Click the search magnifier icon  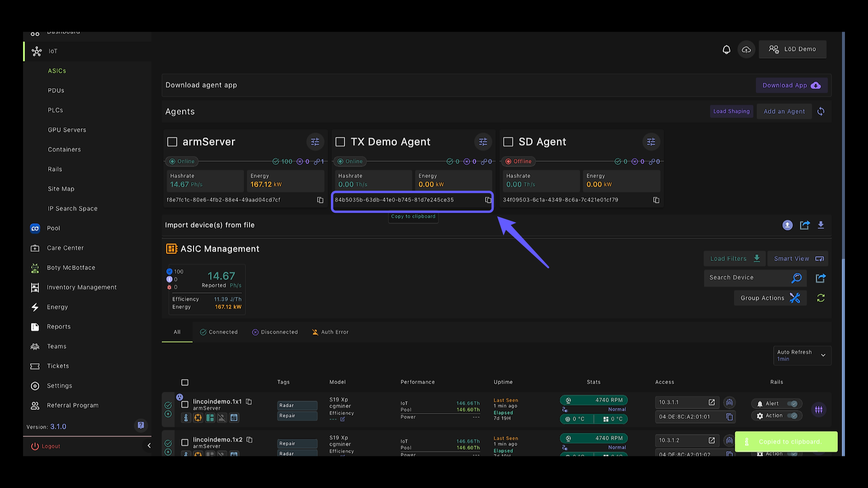tap(797, 278)
